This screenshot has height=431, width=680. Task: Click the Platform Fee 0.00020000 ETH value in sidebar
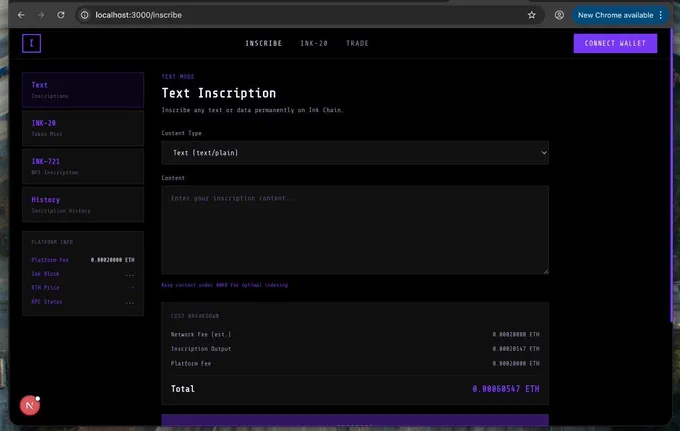pyautogui.click(x=112, y=260)
